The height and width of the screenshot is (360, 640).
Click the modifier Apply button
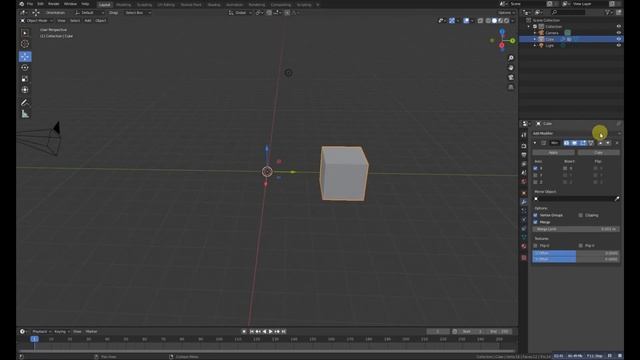(x=553, y=153)
